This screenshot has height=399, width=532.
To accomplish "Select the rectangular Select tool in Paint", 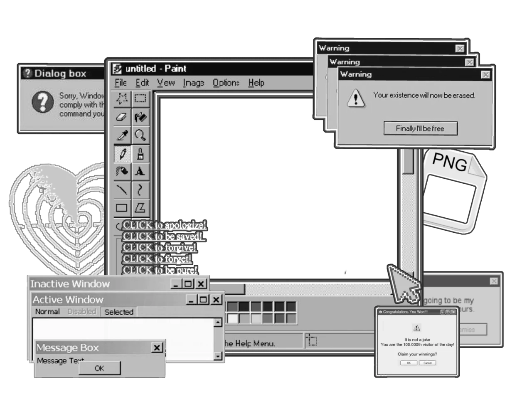I will point(140,99).
